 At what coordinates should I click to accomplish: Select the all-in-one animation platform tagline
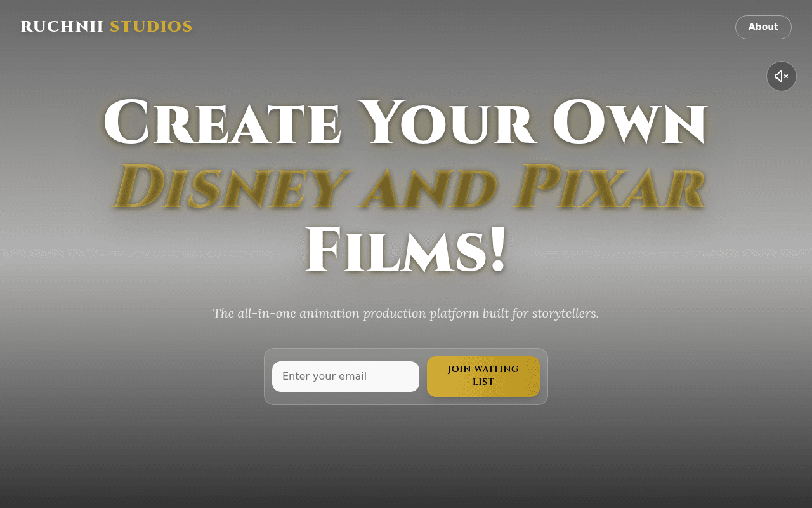[x=406, y=313]
